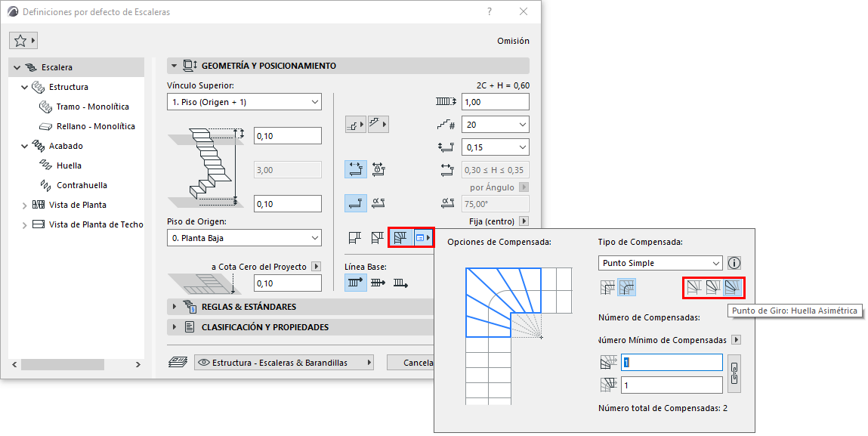This screenshot has width=868, height=436.
Task: Expand the Vista de Planta node
Action: pos(24,206)
